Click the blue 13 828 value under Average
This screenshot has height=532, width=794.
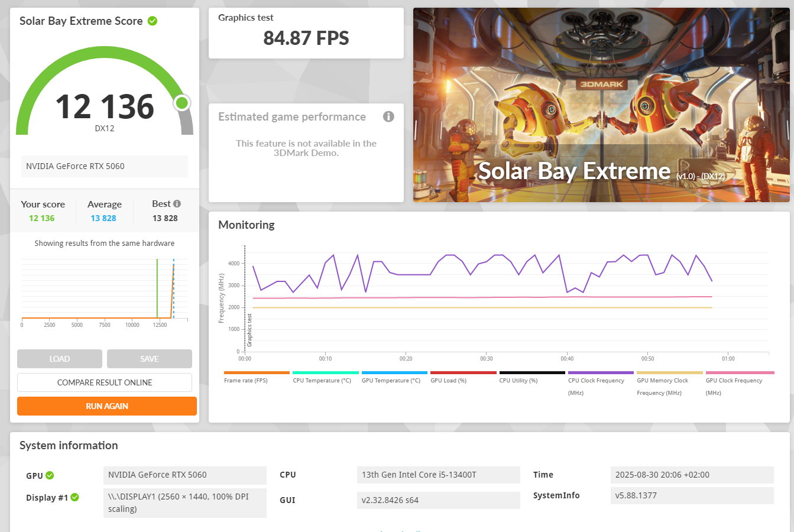point(103,218)
